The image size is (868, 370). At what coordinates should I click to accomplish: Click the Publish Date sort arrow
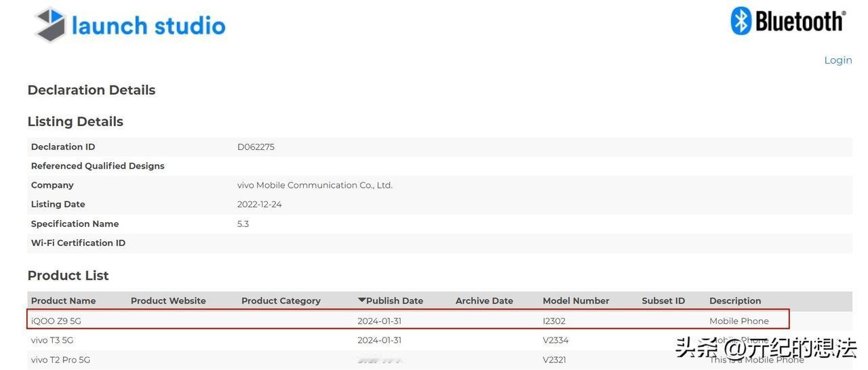pyautogui.click(x=361, y=300)
